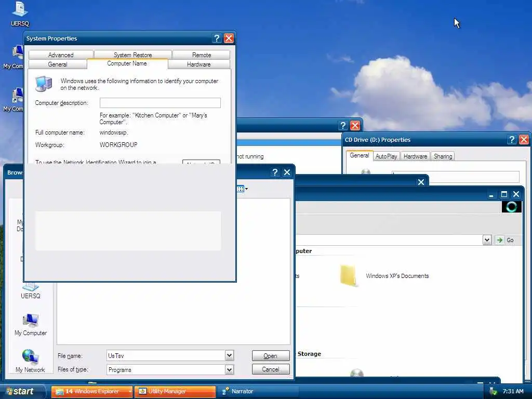Screen dimensions: 532x399
Task: Switch to the General tab in System Properties
Action: 58,64
